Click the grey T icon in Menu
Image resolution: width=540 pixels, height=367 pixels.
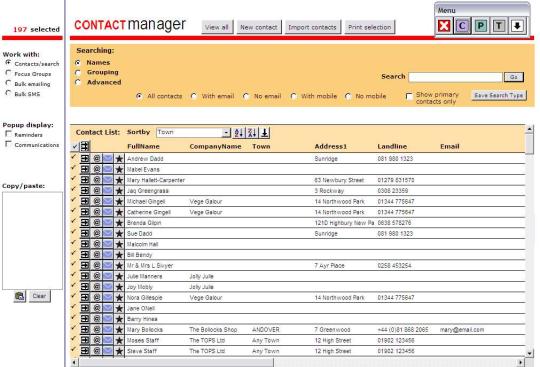click(499, 26)
